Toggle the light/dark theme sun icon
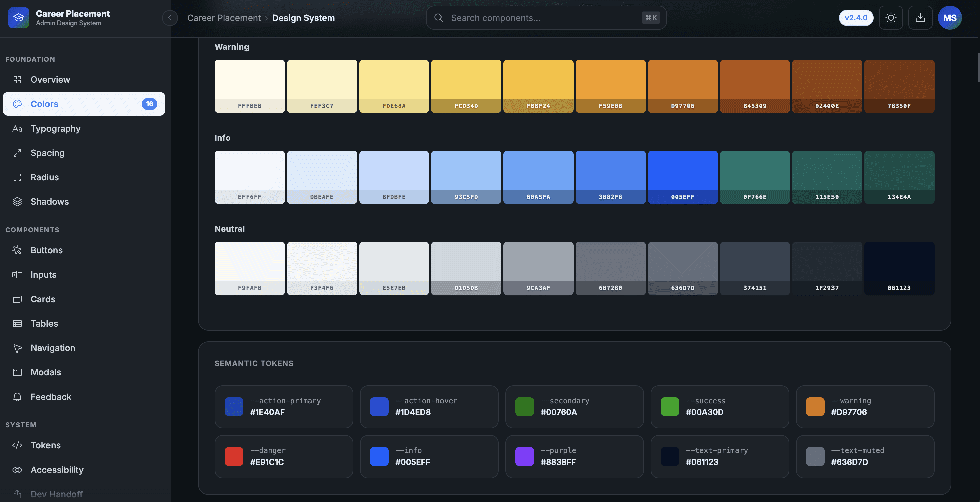The height and width of the screenshot is (502, 980). [x=891, y=18]
